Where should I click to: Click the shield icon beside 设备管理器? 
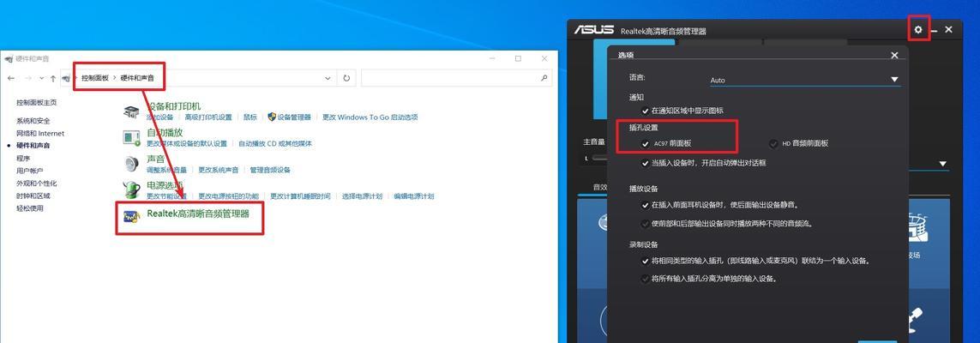272,117
